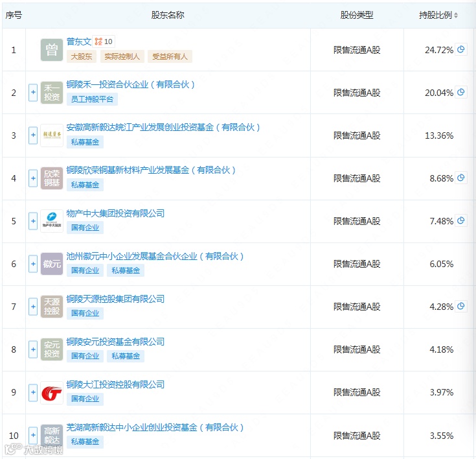The width and height of the screenshot is (476, 459).
Task: Open 铜陵欣荣铜基新材料产业发展基金 link
Action: point(151,171)
